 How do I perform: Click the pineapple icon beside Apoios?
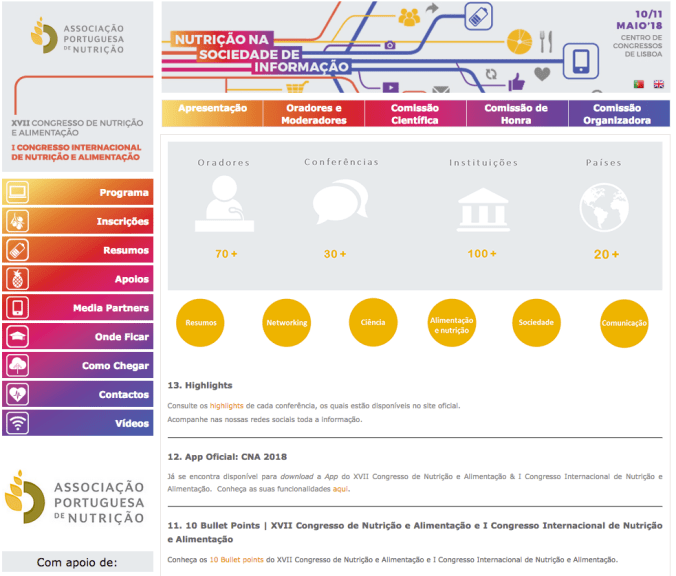tap(17, 280)
